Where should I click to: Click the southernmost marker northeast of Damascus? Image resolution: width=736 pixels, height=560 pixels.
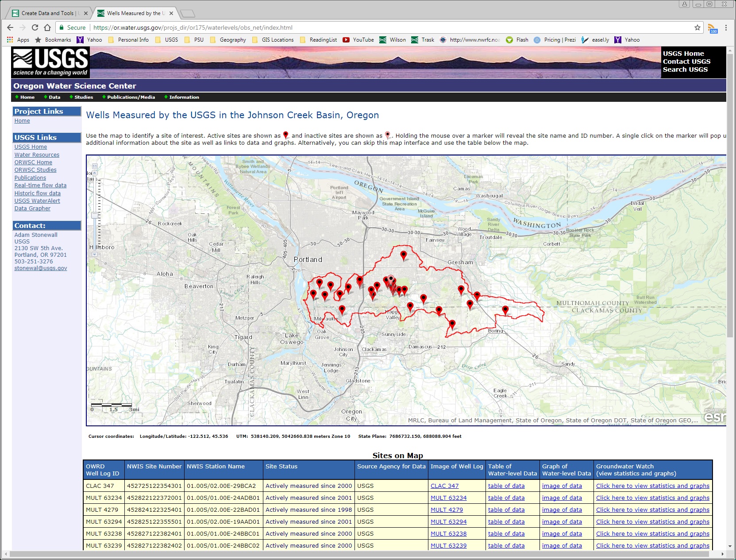tap(452, 324)
